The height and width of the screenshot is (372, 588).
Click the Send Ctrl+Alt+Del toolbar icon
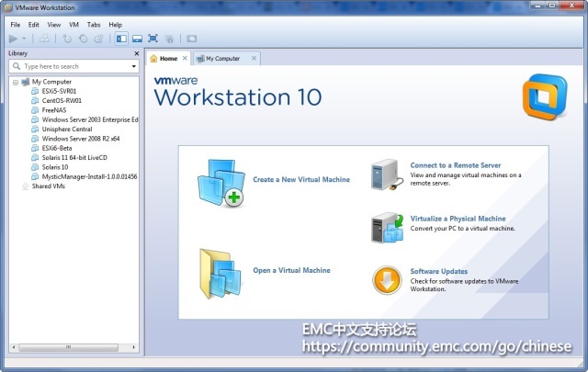coord(44,39)
